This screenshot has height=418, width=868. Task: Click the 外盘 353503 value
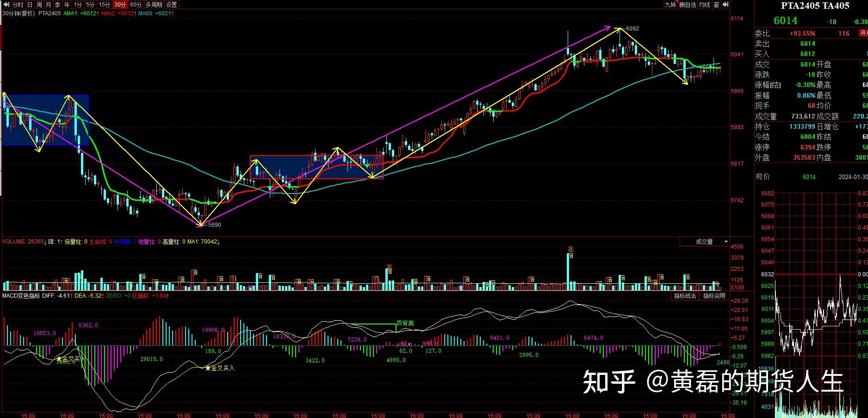pyautogui.click(x=804, y=157)
